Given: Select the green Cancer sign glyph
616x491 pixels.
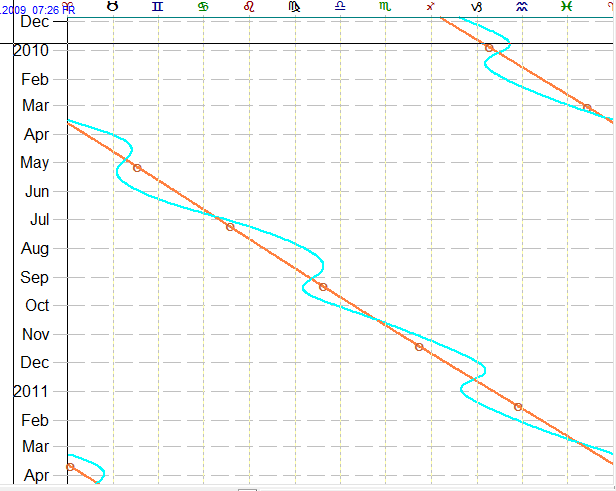Looking at the screenshot, I should pos(203,7).
